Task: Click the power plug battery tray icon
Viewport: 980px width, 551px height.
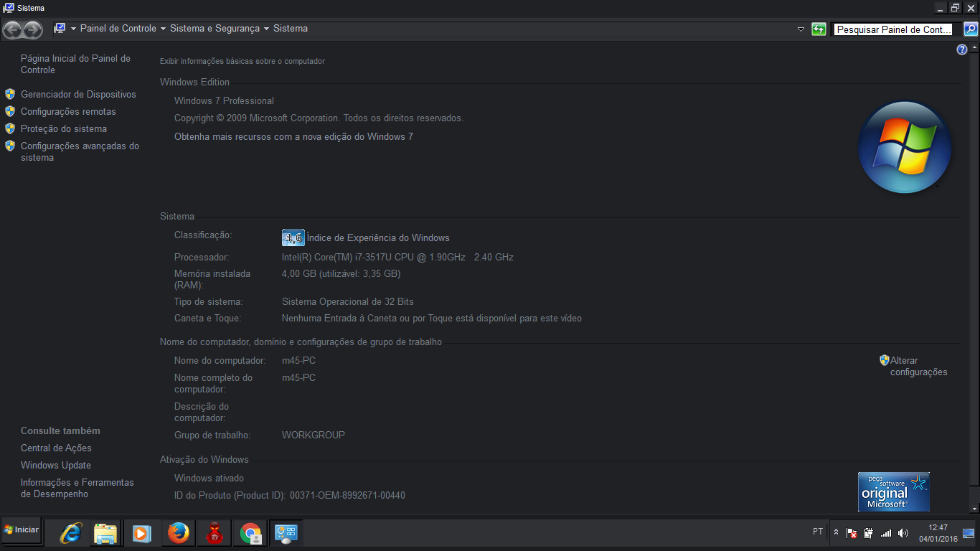Action: click(869, 533)
